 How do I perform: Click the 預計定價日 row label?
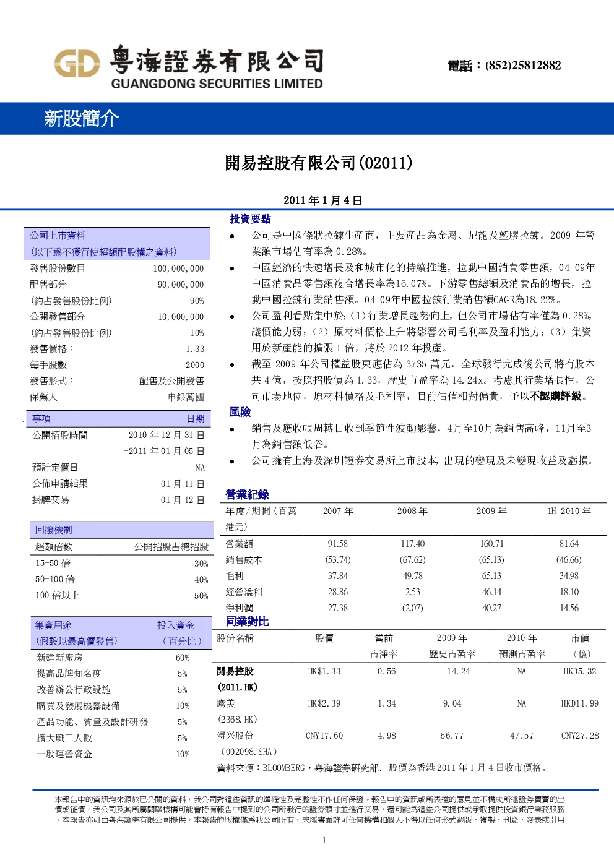point(55,468)
